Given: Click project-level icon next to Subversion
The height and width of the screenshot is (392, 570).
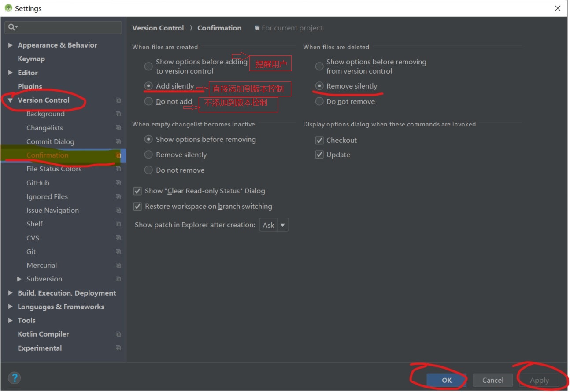Looking at the screenshot, I should (118, 279).
